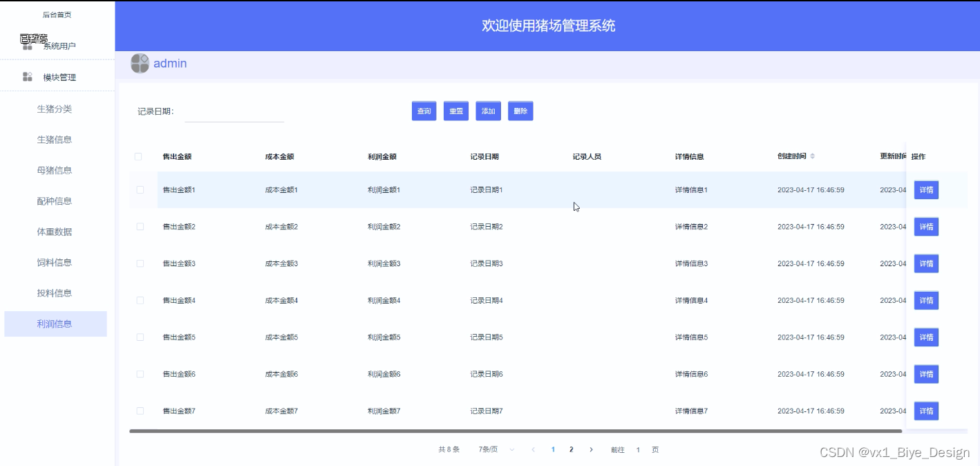This screenshot has width=980, height=466.
Task: Click the 删除 delete button
Action: click(x=521, y=111)
